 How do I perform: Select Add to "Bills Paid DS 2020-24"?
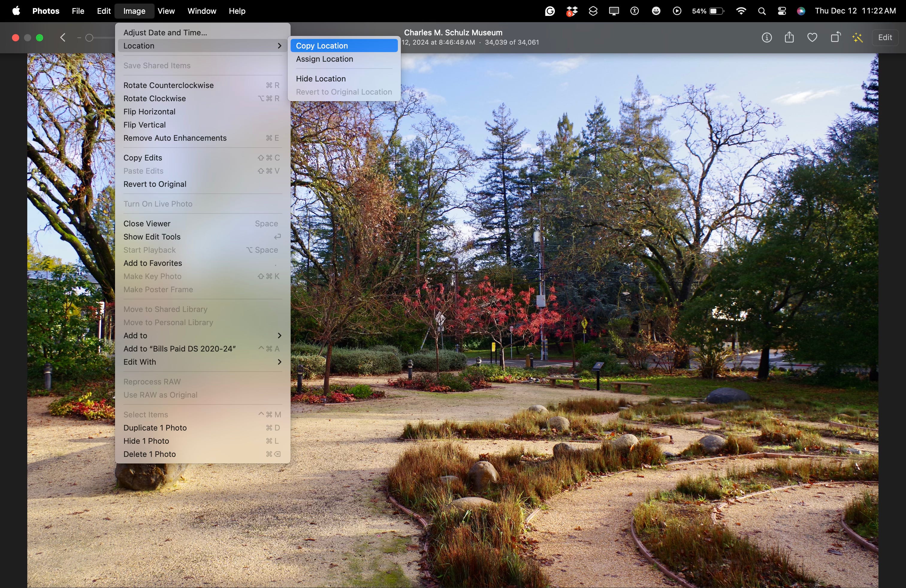click(x=203, y=349)
